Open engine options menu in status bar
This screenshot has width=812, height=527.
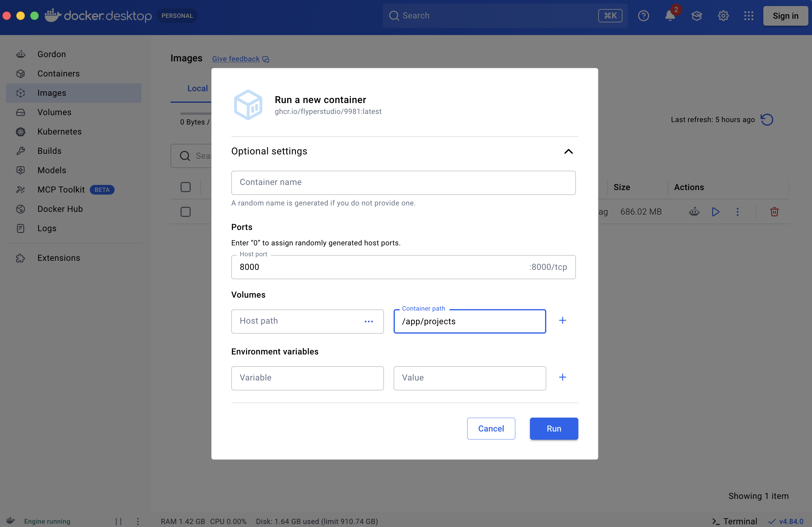138,521
